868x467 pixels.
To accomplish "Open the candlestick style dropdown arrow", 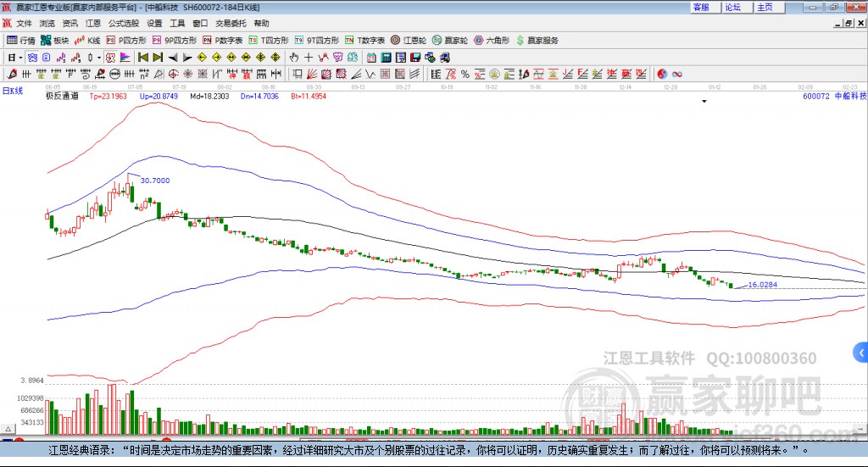I will [x=99, y=58].
